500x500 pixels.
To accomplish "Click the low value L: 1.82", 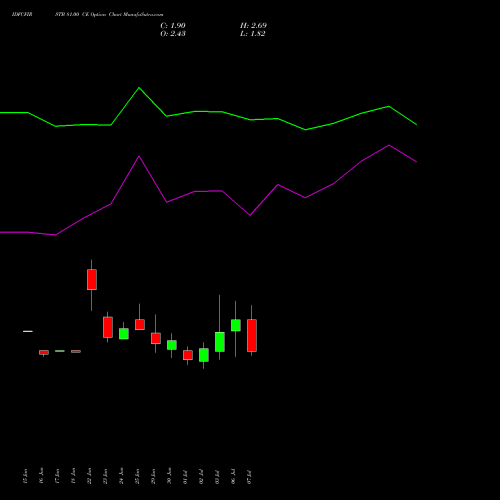I will click(253, 34).
